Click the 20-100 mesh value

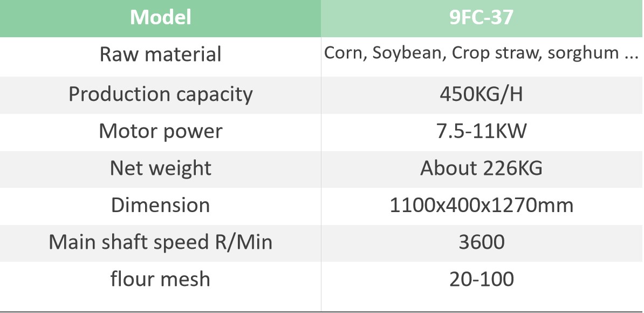[x=481, y=280]
